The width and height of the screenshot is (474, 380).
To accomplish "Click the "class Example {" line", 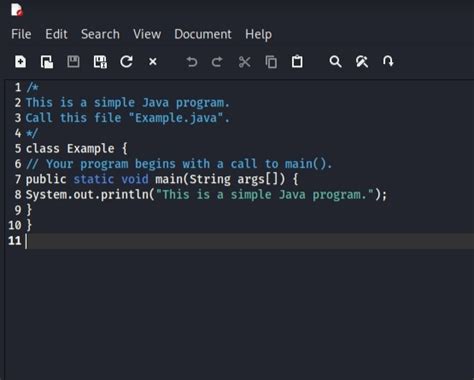I will 77,148.
